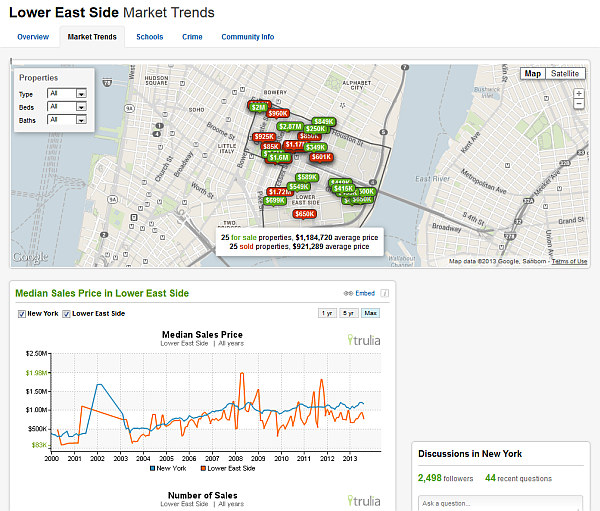Select the green $415K listing marker
The width and height of the screenshot is (600, 511).
343,188
